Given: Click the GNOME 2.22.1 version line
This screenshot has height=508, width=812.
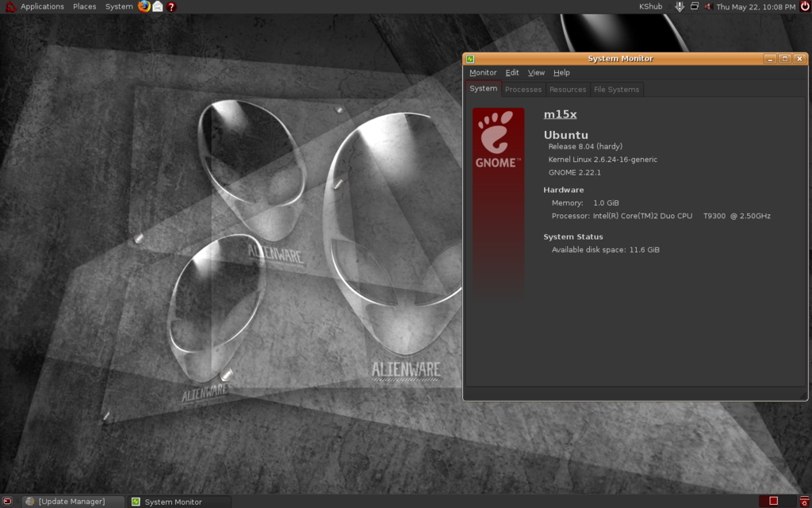Looking at the screenshot, I should [574, 172].
